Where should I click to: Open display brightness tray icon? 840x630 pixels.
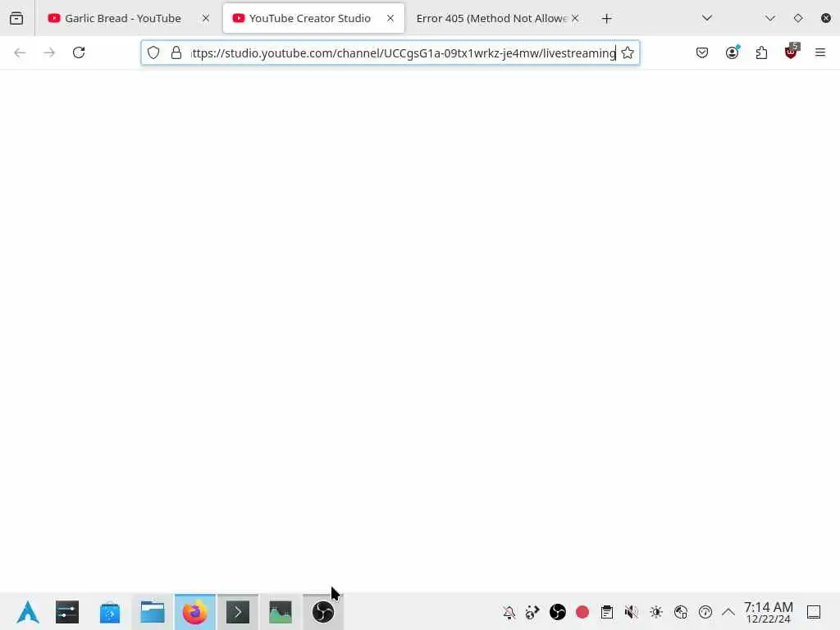pyautogui.click(x=656, y=612)
